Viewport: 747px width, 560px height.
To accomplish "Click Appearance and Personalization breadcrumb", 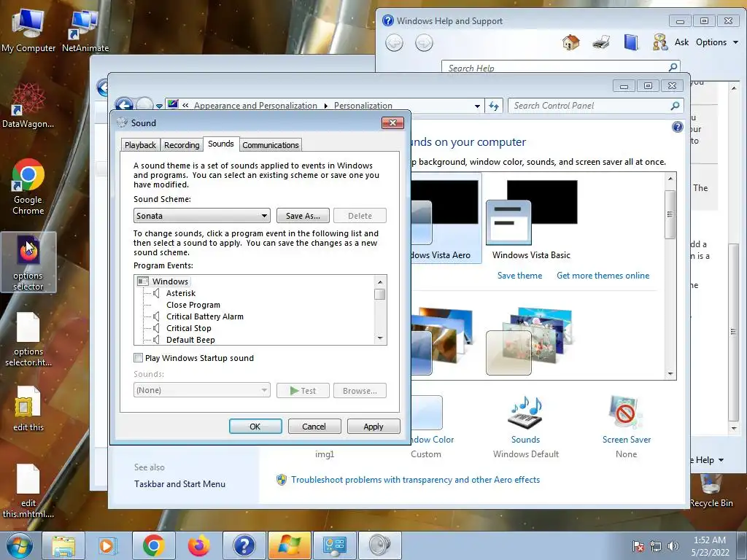I will click(x=255, y=106).
